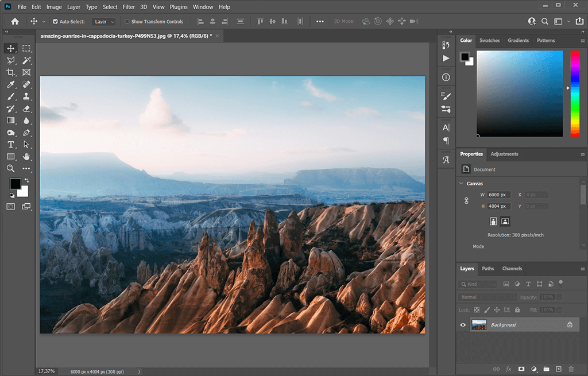Enable Show Transform Controls checkbox
Image resolution: width=588 pixels, height=376 pixels.
[x=127, y=22]
